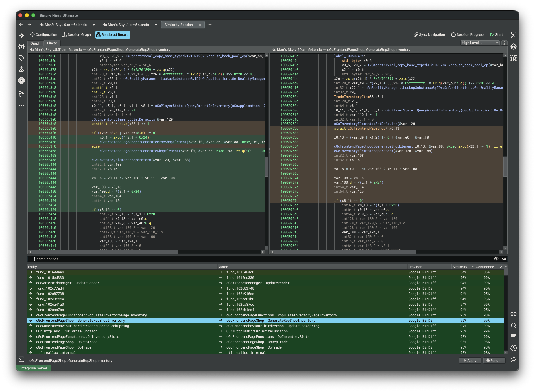Click the match arrow before func_1015e8ad0

pos(221,272)
